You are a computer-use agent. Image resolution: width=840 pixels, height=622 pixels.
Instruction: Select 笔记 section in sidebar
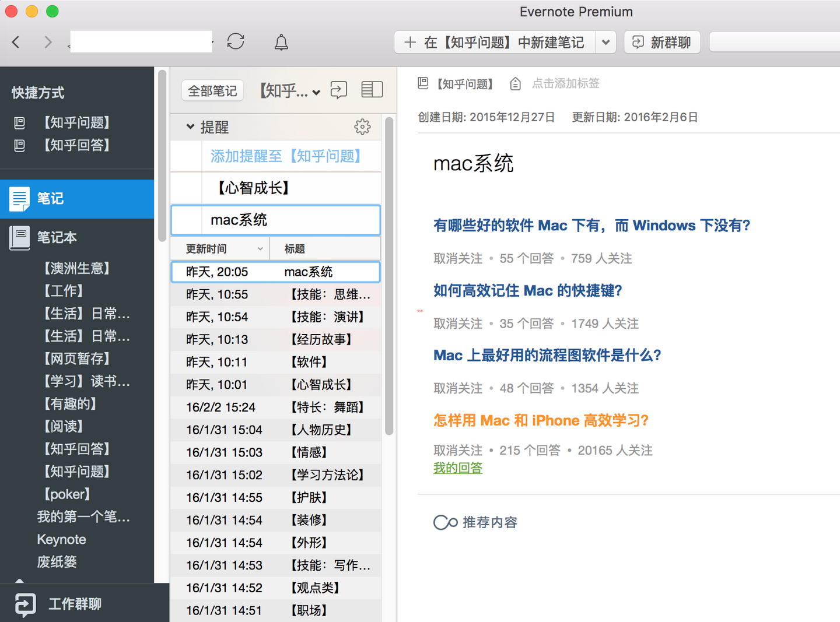[x=77, y=199]
